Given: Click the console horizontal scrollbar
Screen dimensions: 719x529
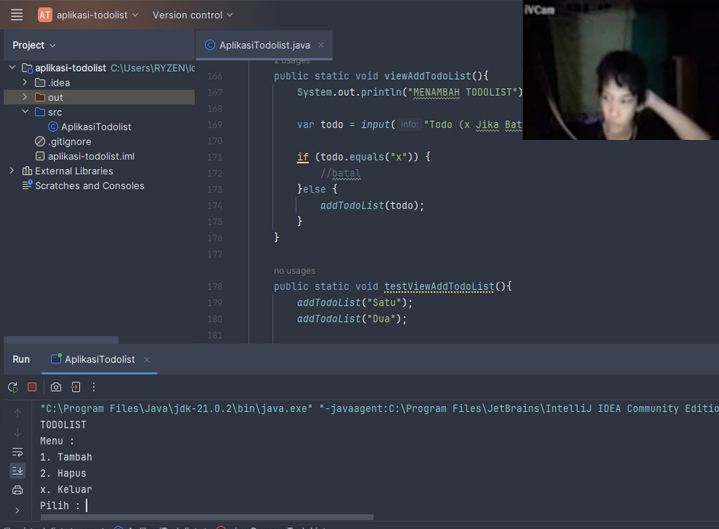Looking at the screenshot, I should coord(200,518).
